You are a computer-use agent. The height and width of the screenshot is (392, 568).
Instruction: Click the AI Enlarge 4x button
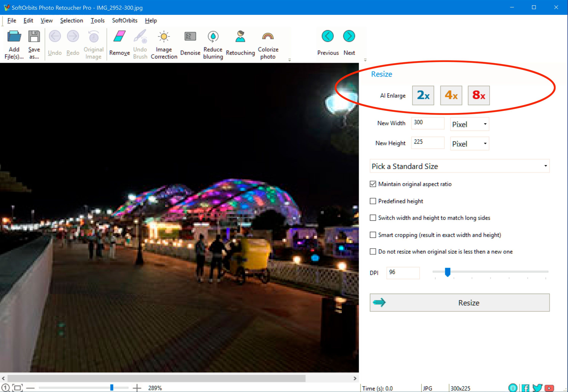pyautogui.click(x=451, y=95)
